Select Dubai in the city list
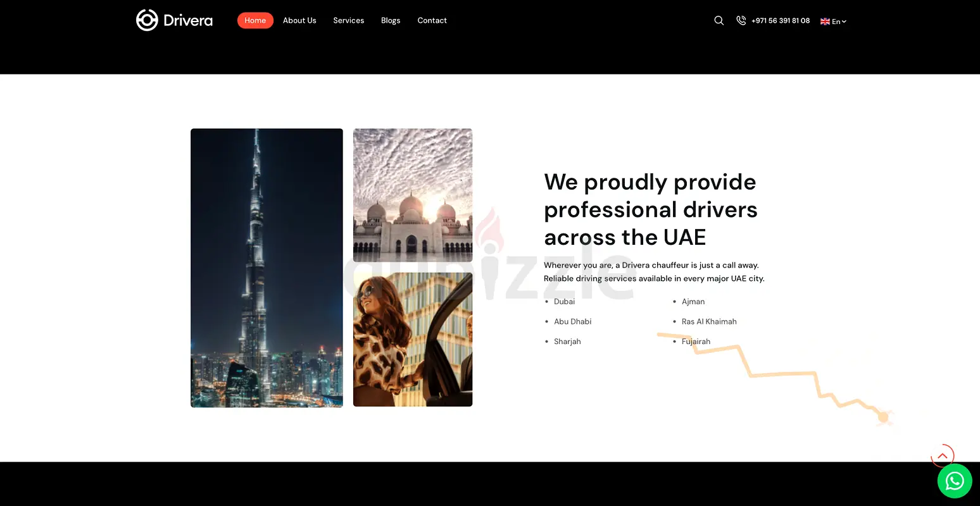This screenshot has height=506, width=980. coord(564,302)
